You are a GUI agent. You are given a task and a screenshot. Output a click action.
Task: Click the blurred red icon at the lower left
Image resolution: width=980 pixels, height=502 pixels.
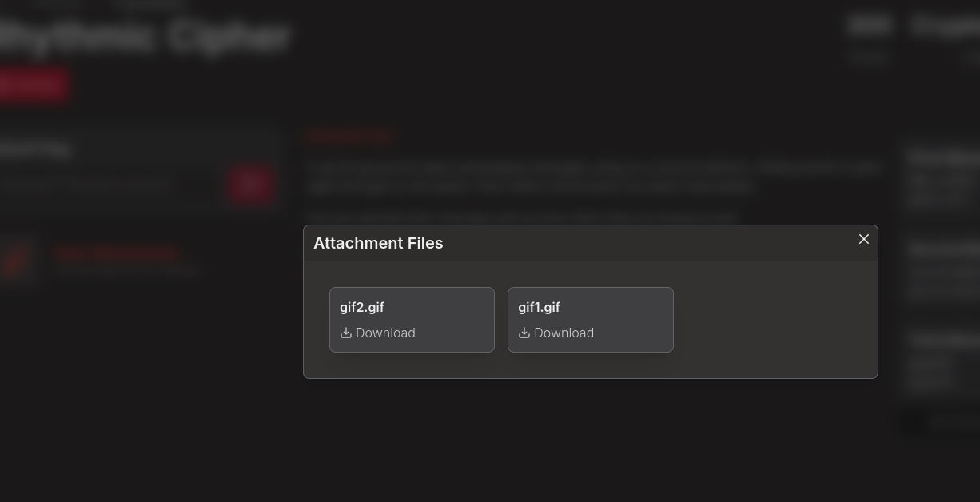pyautogui.click(x=16, y=260)
